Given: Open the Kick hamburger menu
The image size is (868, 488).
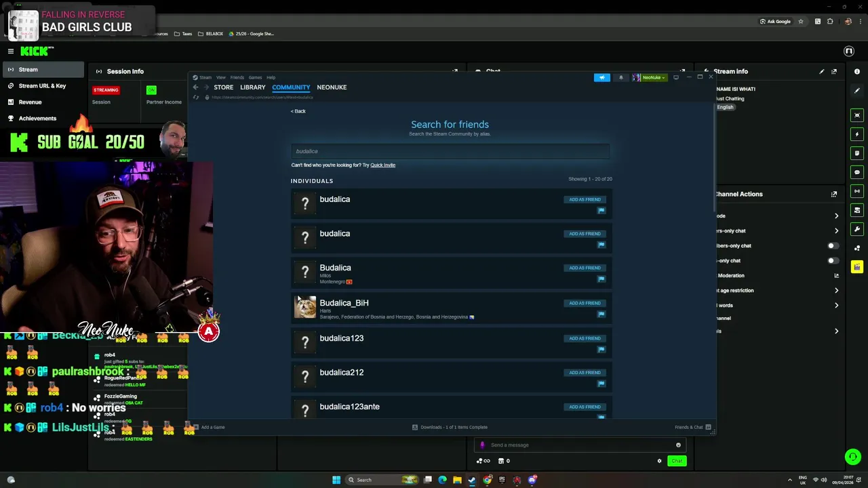Looking at the screenshot, I should (11, 51).
